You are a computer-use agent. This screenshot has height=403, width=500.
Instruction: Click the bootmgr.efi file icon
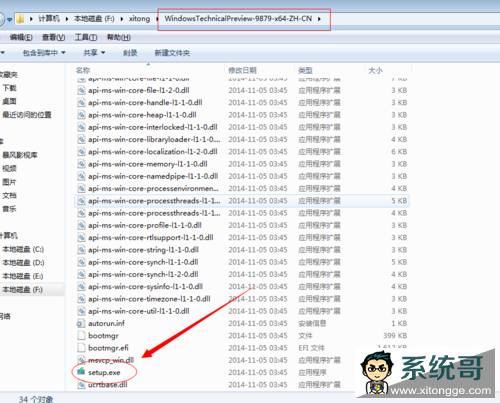click(x=81, y=348)
